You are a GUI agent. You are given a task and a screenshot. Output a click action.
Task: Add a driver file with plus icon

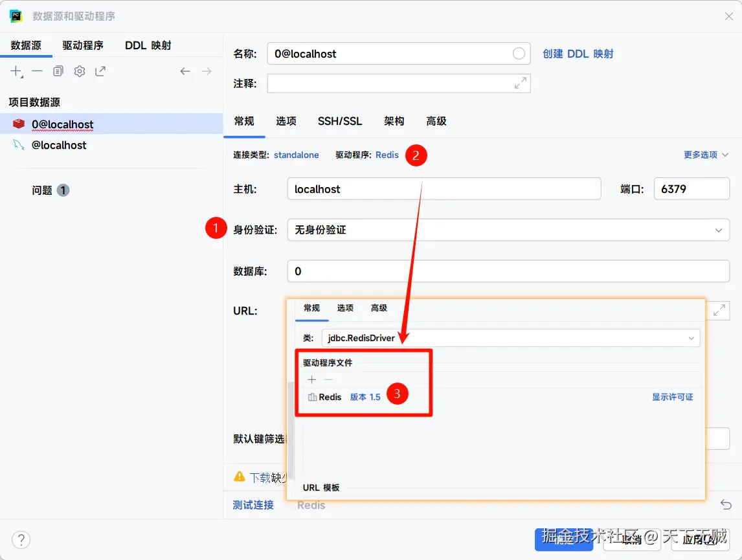pos(312,380)
